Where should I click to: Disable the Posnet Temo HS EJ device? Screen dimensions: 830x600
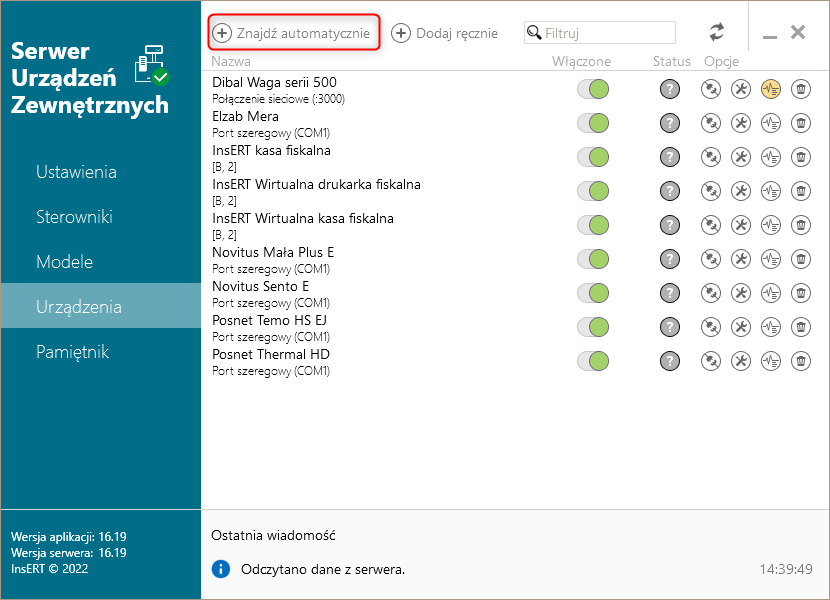[593, 327]
